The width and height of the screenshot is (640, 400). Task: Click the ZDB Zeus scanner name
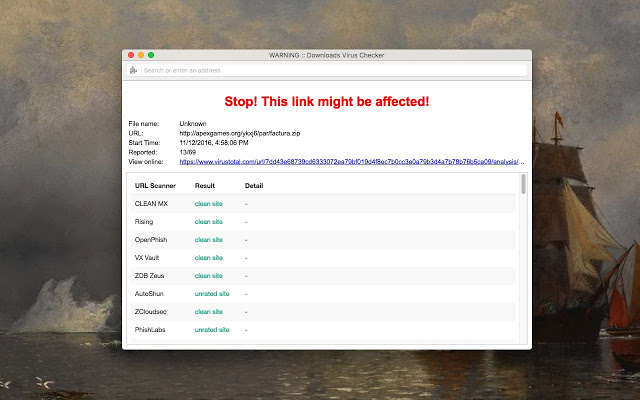tap(148, 275)
